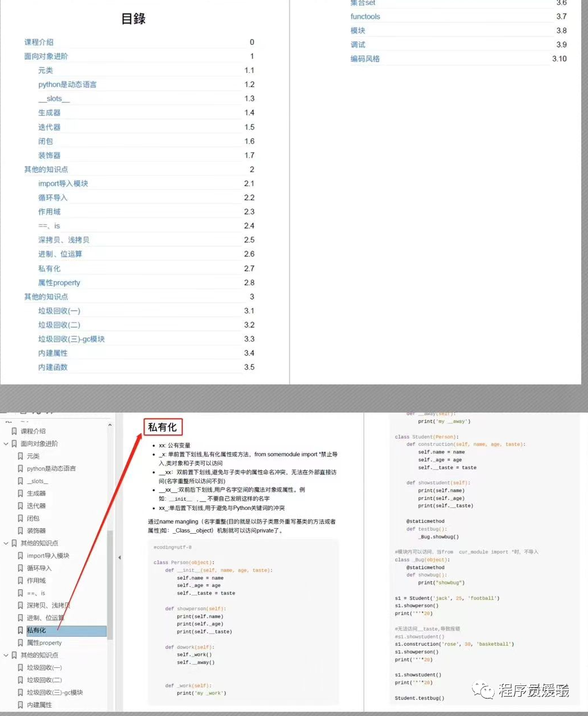The width and height of the screenshot is (588, 716).
Task: Open the __slots__ contents link
Action: tap(54, 98)
